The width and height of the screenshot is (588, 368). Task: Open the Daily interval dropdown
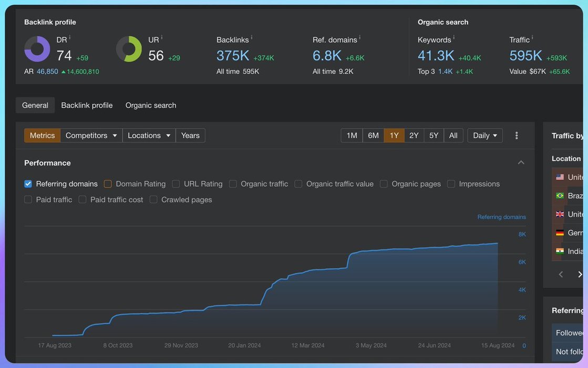tap(484, 136)
